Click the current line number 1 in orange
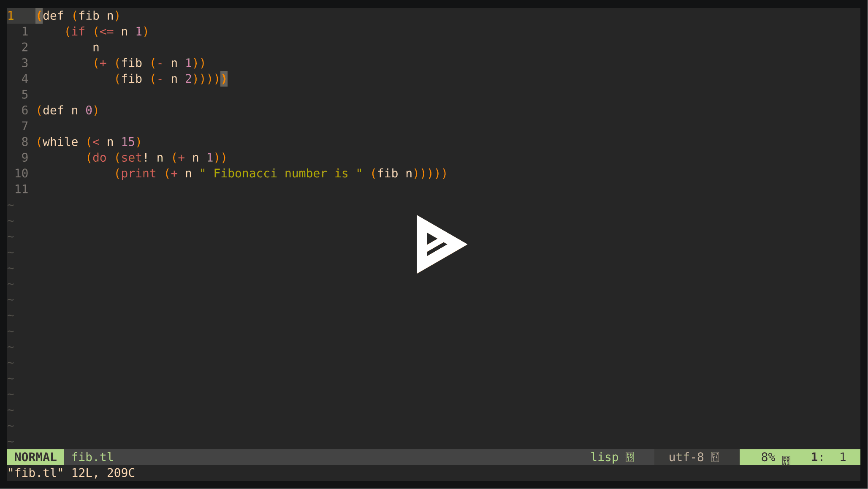Screen dimensions: 868x489 click(x=11, y=16)
